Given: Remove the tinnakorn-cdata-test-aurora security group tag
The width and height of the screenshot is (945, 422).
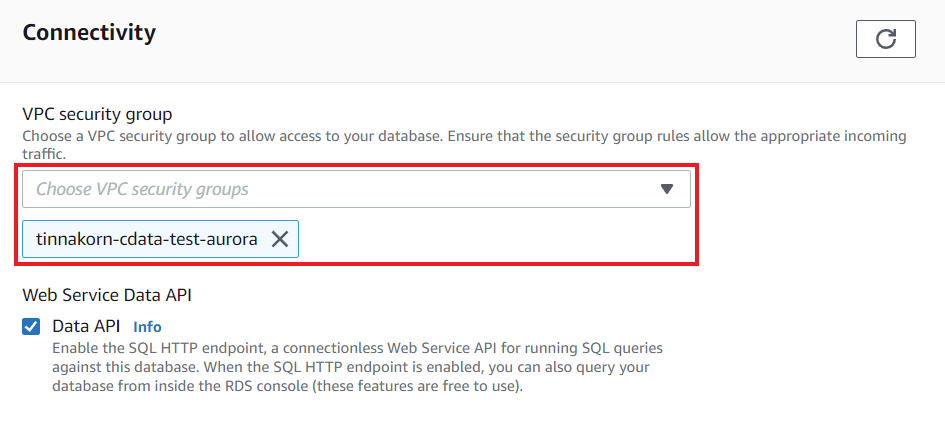Looking at the screenshot, I should coord(279,239).
